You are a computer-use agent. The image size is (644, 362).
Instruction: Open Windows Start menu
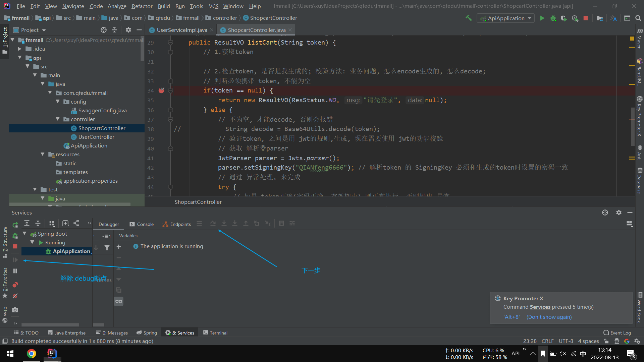click(10, 354)
